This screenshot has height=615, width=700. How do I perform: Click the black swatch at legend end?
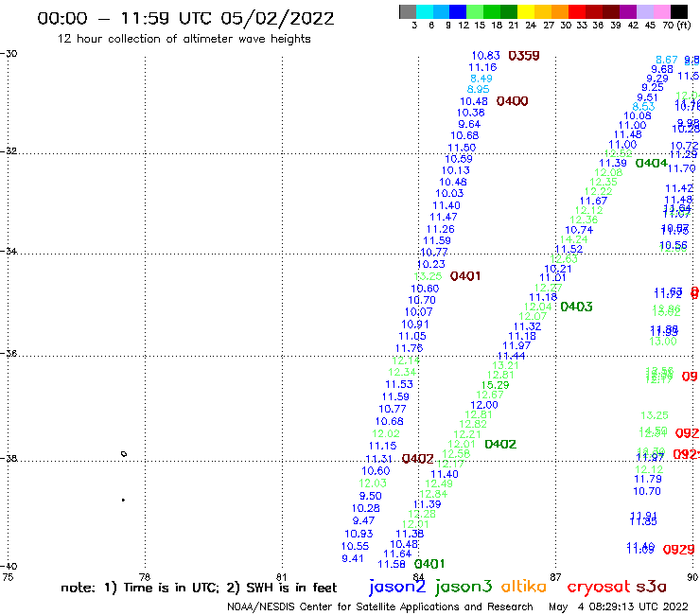tap(678, 11)
